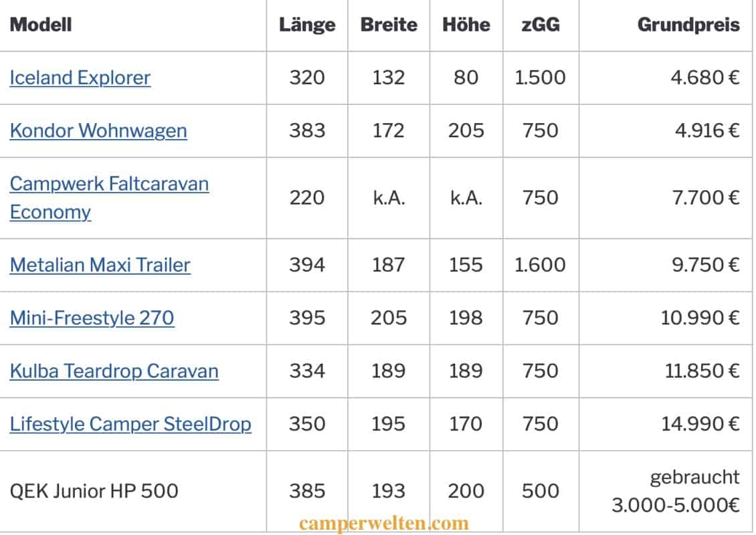Screen dimensions: 756x535
Task: Click the Modell column header
Action: tap(41, 25)
